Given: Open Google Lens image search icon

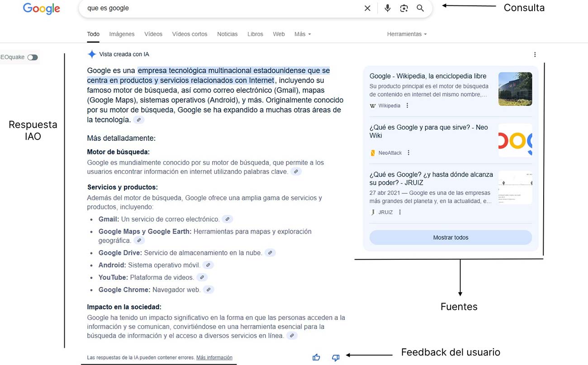Looking at the screenshot, I should coord(404,8).
